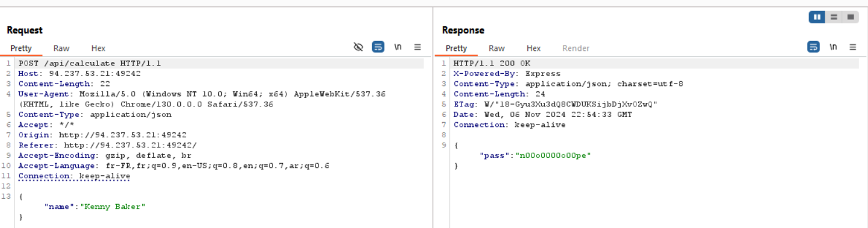Toggle show newline \n in Response pane
The image size is (868, 228).
834,47
